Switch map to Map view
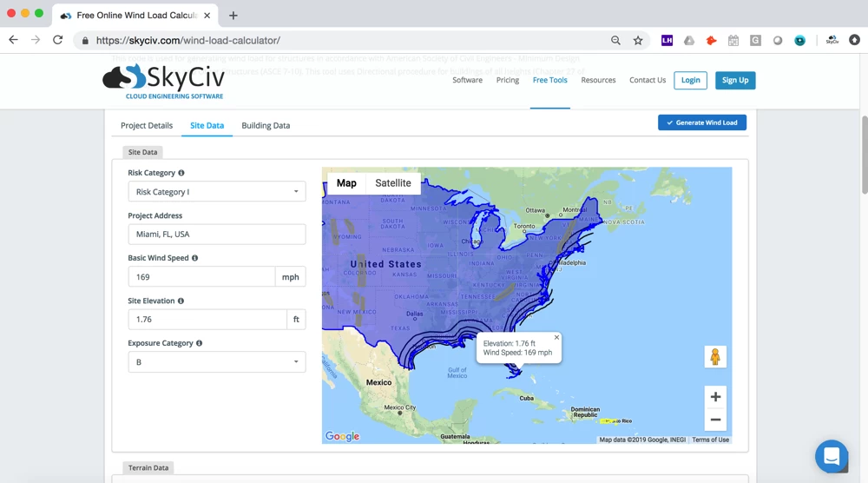 point(346,183)
